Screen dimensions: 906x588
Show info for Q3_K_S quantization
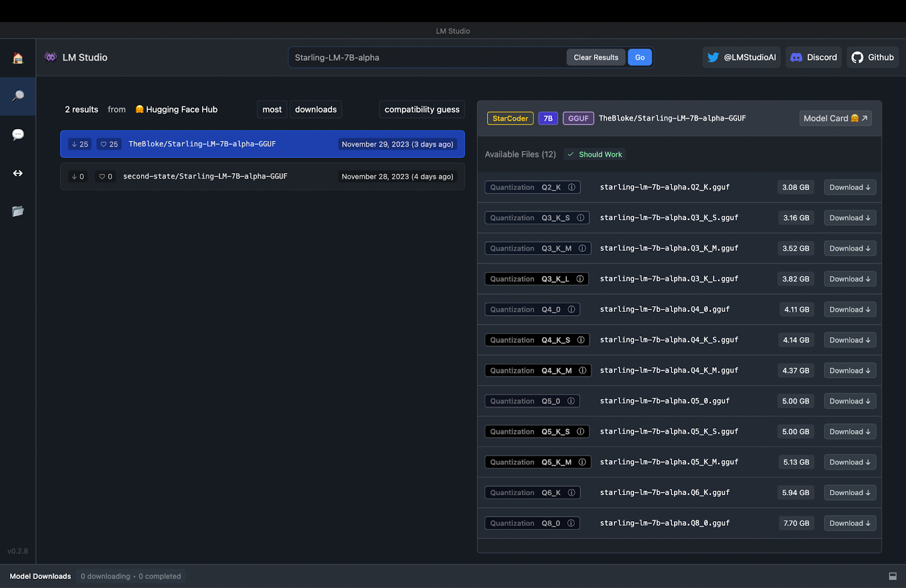pos(580,218)
